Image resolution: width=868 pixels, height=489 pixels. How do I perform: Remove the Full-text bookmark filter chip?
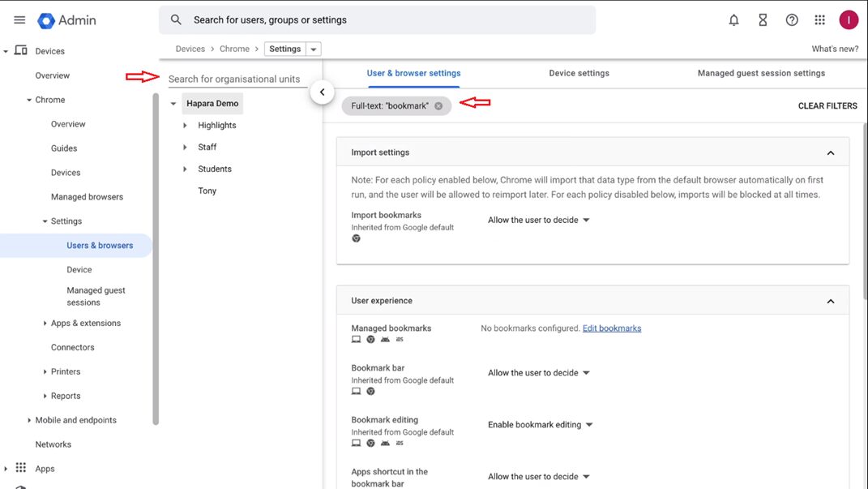tap(438, 105)
